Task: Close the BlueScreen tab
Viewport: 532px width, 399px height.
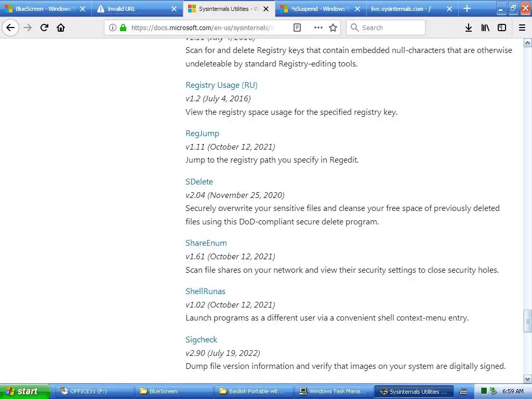Action: [83, 9]
